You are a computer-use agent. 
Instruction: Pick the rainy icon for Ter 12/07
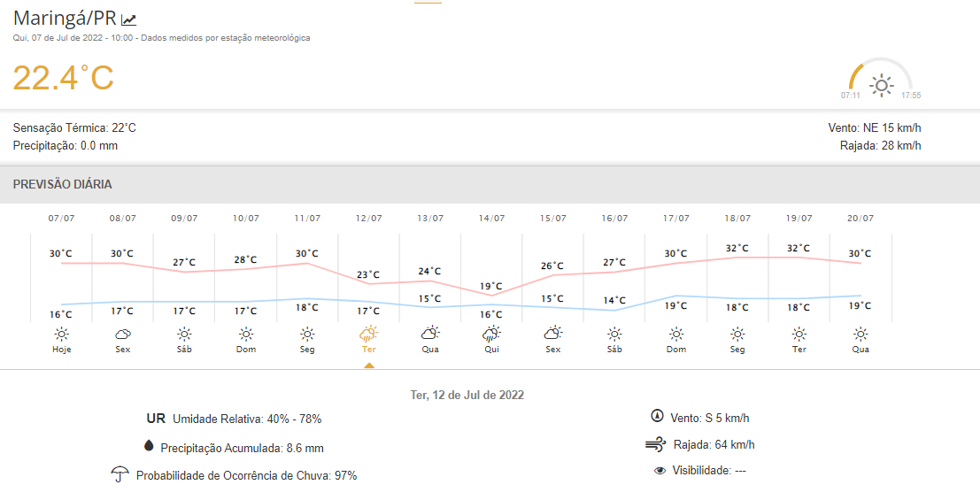[369, 334]
